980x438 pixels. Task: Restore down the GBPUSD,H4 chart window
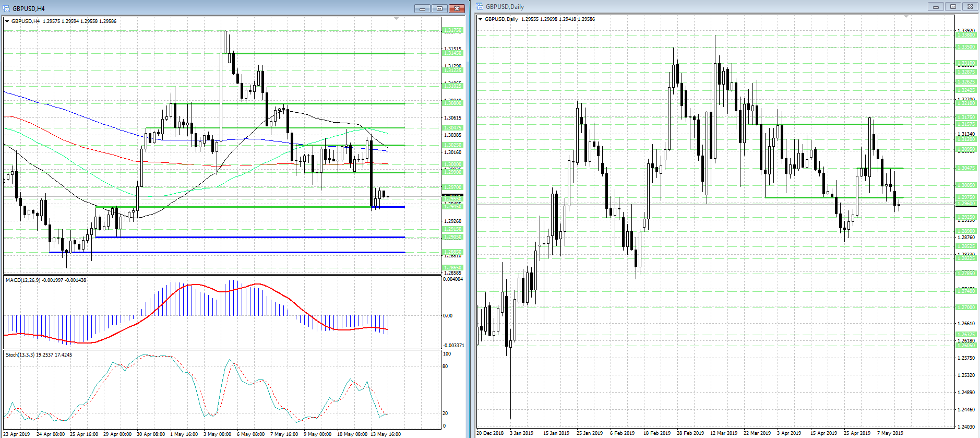click(439, 8)
